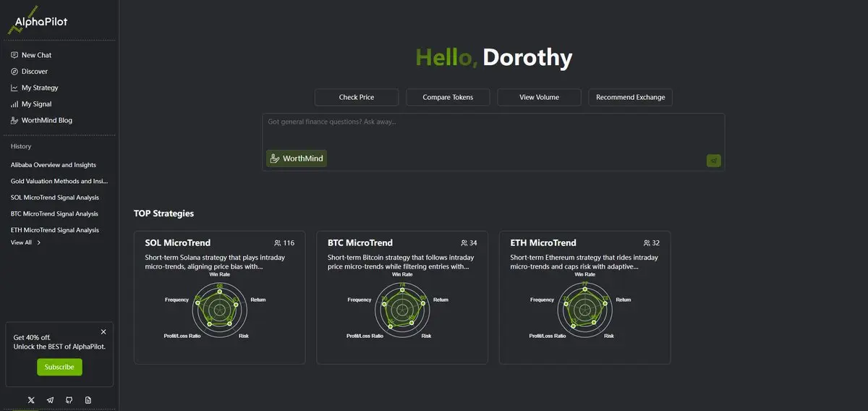This screenshot has height=411, width=868.
Task: Close the 40% off promo banner
Action: (x=103, y=331)
